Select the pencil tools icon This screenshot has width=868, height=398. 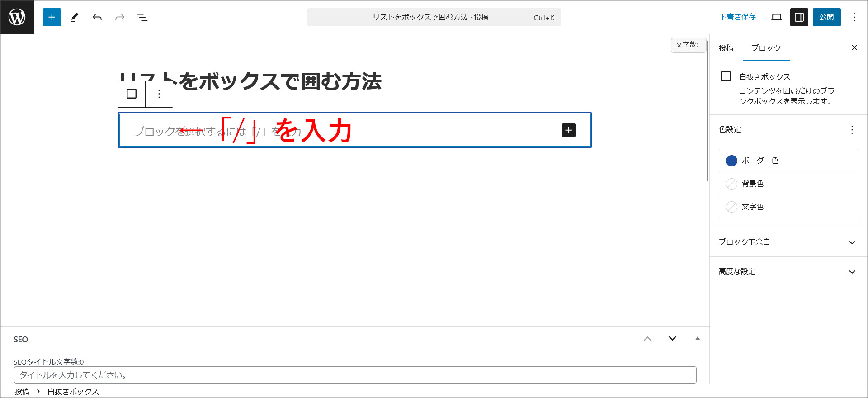click(75, 17)
